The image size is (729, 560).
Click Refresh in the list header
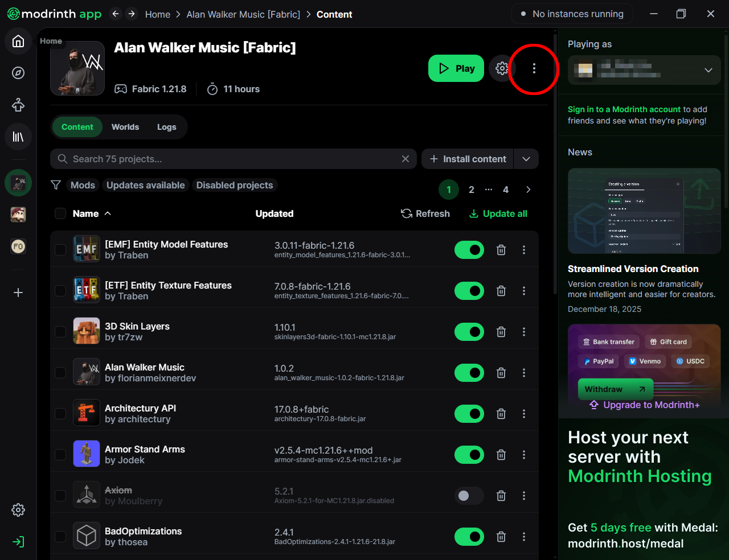coord(425,213)
